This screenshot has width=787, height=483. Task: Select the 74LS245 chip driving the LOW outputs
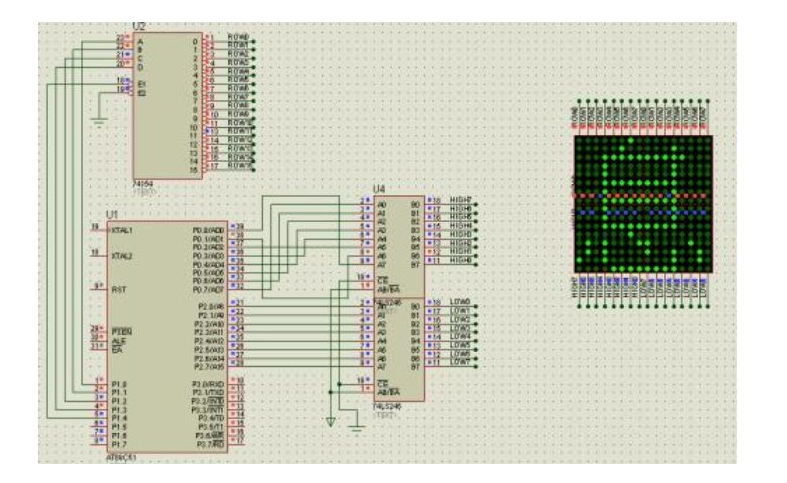[399, 349]
